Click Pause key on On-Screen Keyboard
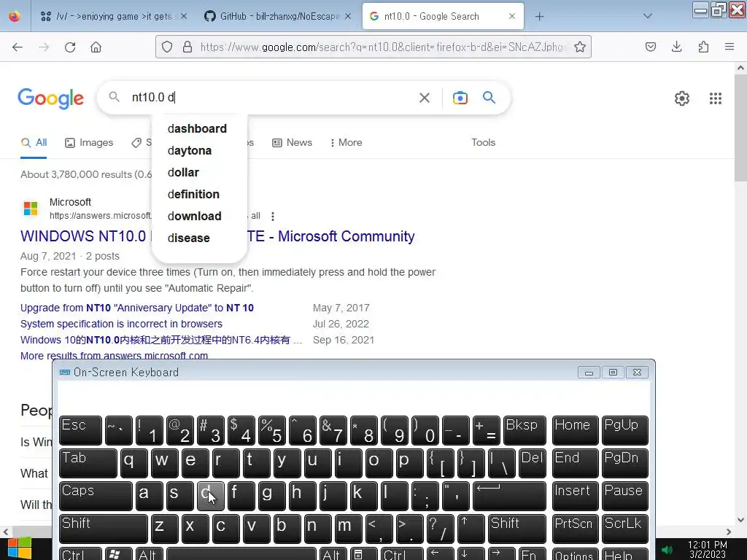Viewport: 747px width, 560px height. (x=624, y=496)
